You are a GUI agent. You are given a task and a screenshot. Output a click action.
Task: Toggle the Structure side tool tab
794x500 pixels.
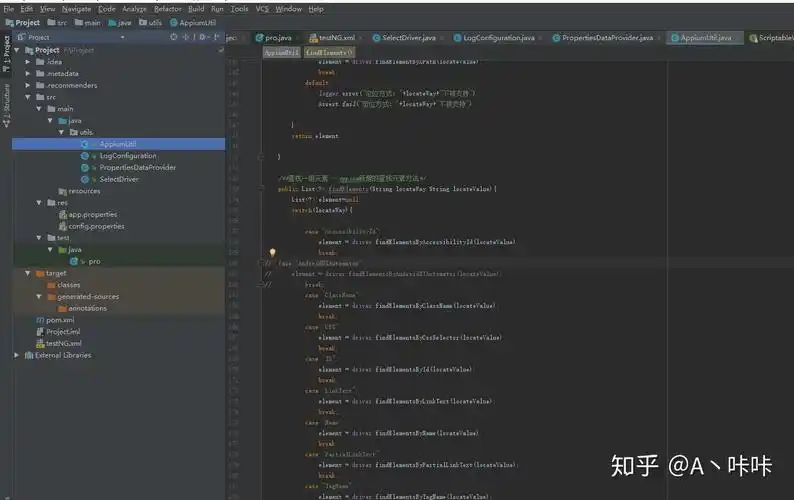(7, 105)
